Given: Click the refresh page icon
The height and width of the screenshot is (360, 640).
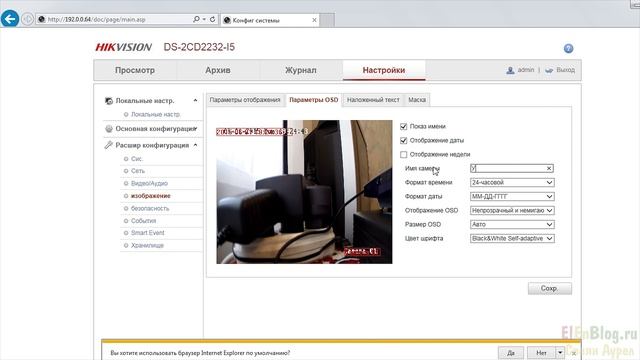Looking at the screenshot, I should 212,19.
